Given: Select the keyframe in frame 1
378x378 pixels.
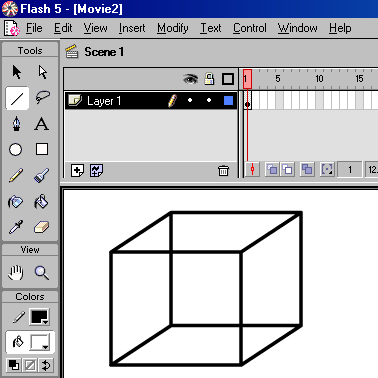Looking at the screenshot, I should point(247,101).
